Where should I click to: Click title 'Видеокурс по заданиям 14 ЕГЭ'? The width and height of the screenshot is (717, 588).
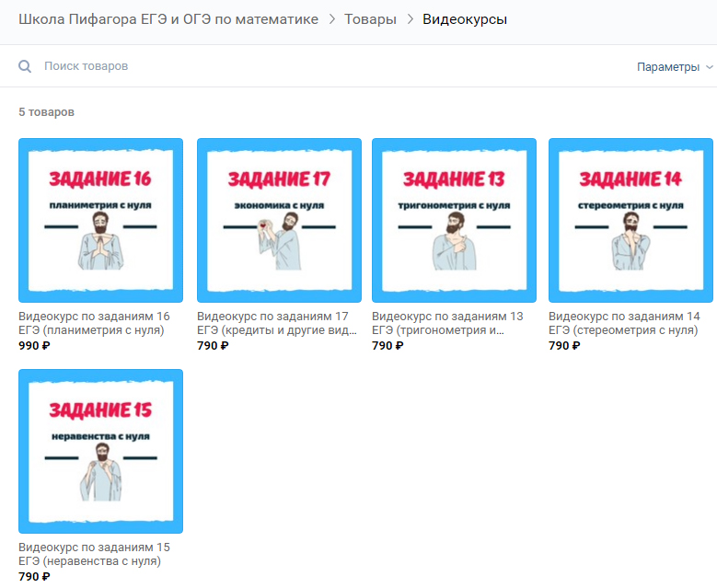tap(624, 323)
